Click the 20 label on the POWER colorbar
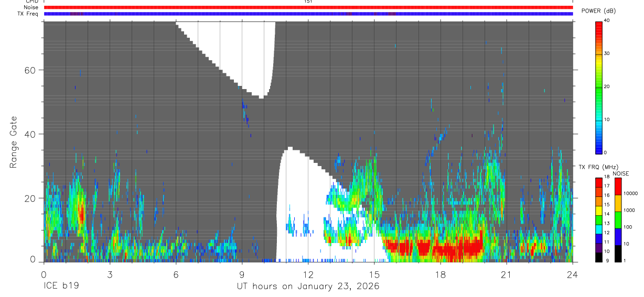644x297 pixels. [607, 86]
